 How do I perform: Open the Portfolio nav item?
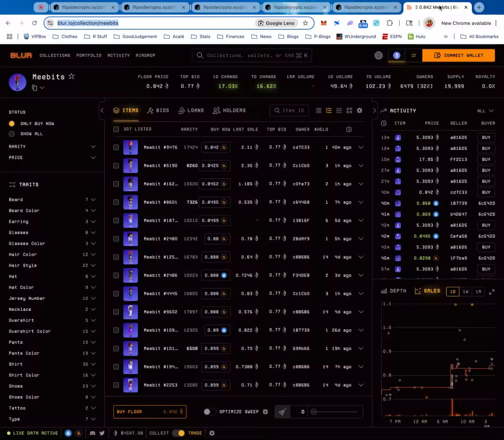89,55
